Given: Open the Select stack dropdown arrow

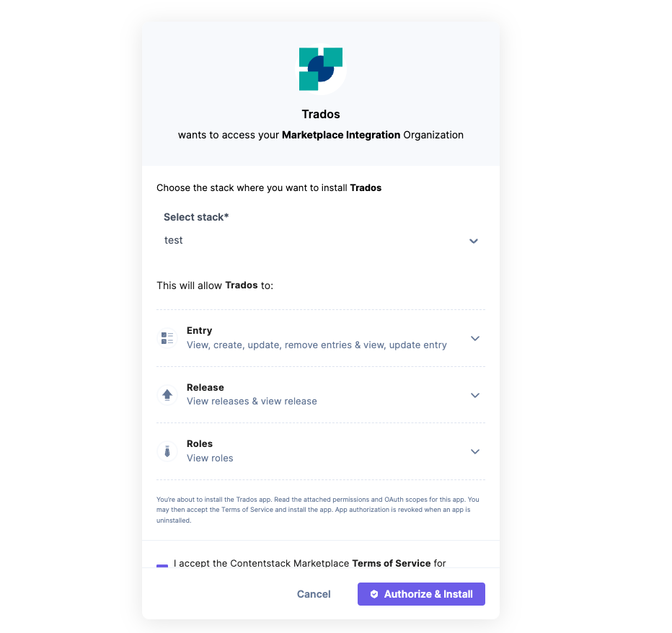Looking at the screenshot, I should [474, 241].
